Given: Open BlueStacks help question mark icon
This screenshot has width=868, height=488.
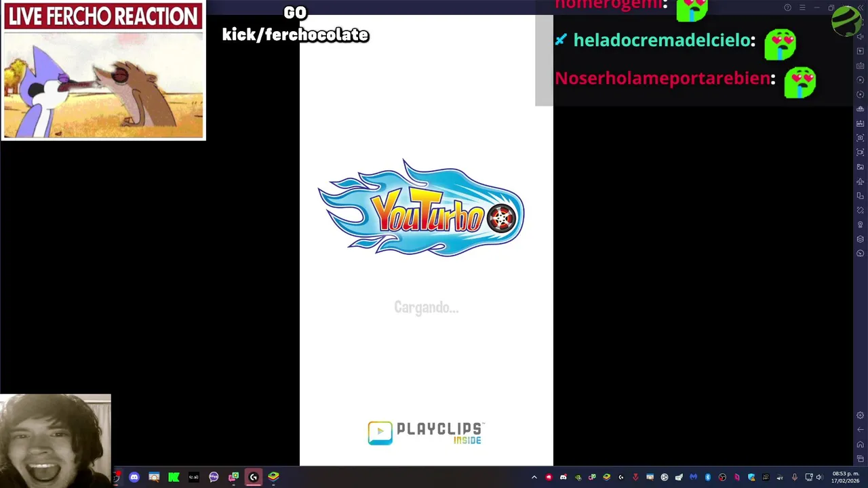Looking at the screenshot, I should tap(787, 8).
